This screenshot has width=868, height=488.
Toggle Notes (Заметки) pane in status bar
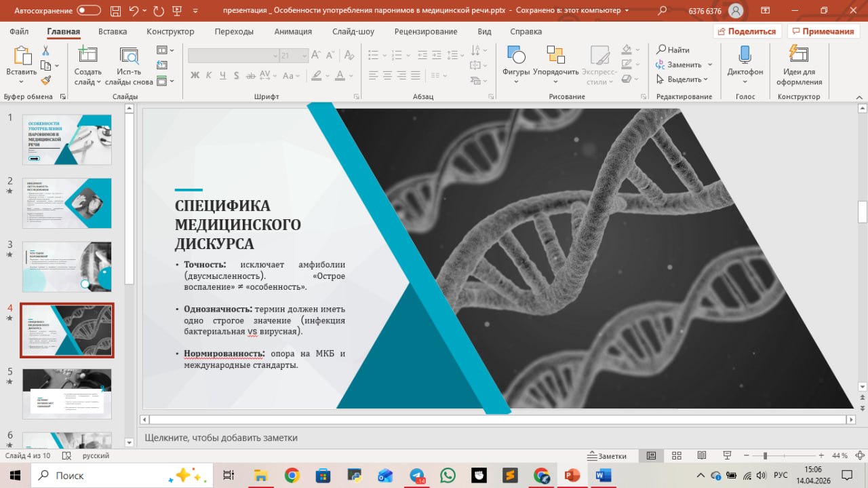(x=608, y=456)
